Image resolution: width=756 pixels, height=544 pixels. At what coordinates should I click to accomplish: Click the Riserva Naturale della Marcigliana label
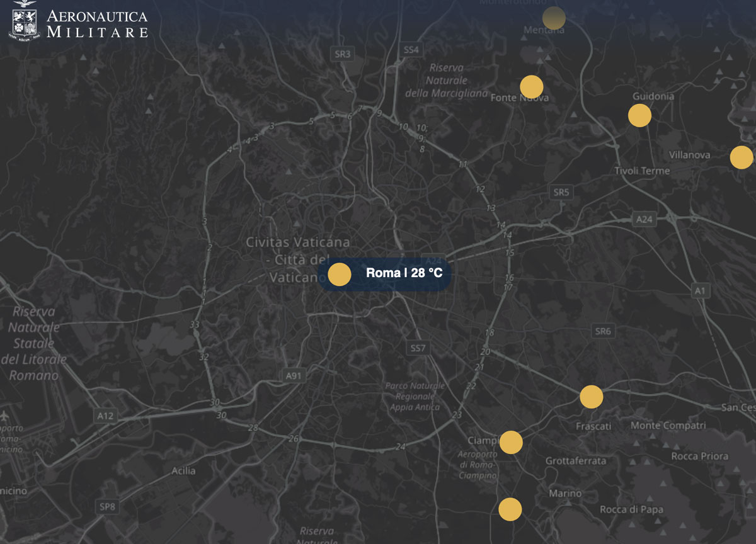pos(447,81)
